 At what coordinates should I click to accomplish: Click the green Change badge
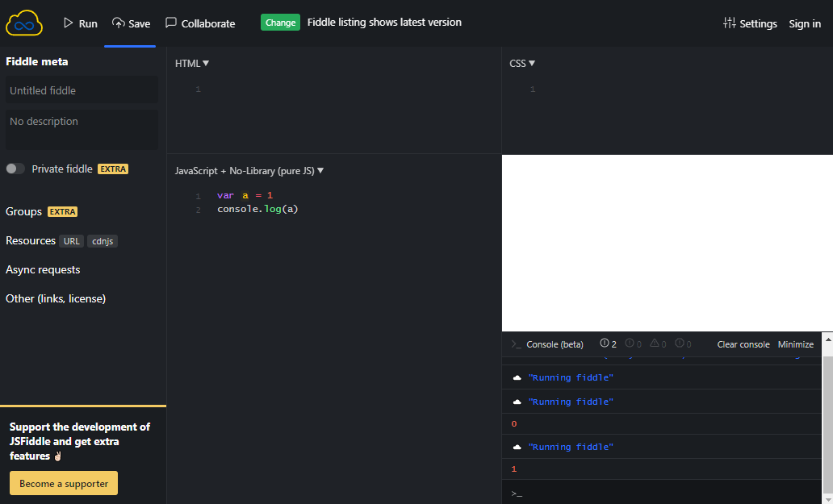click(280, 23)
